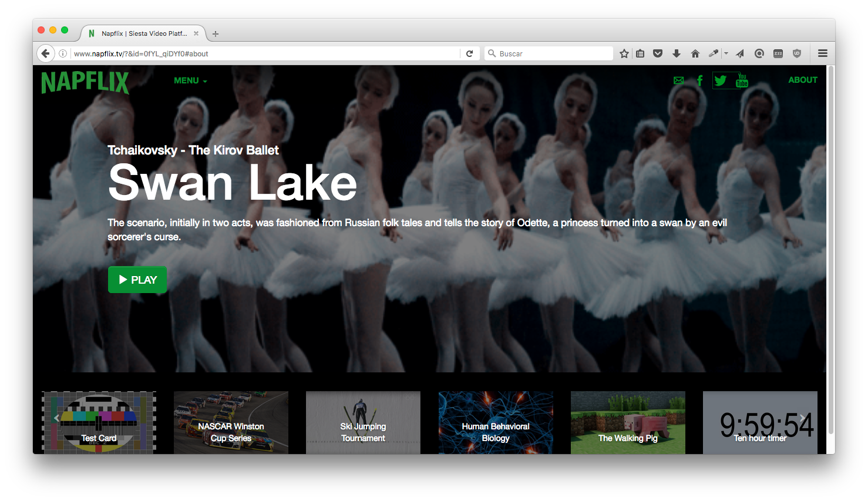Open the downloads arrow icon

(677, 53)
